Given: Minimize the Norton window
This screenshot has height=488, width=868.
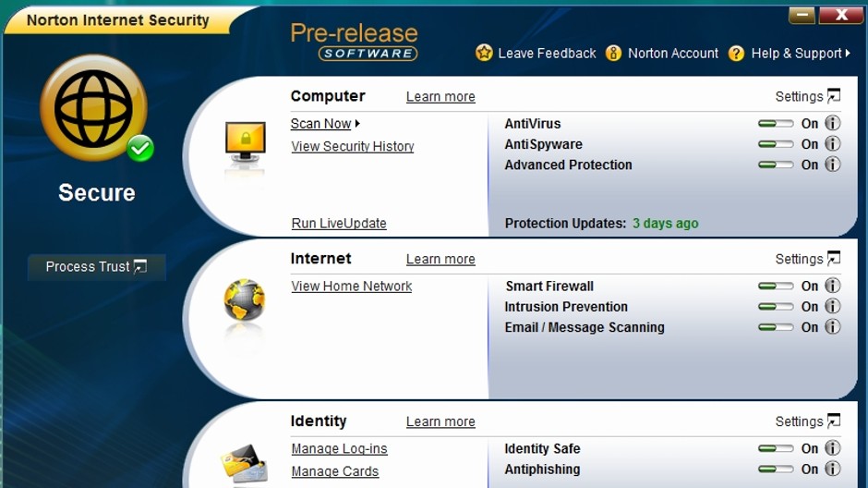Looking at the screenshot, I should 802,16.
